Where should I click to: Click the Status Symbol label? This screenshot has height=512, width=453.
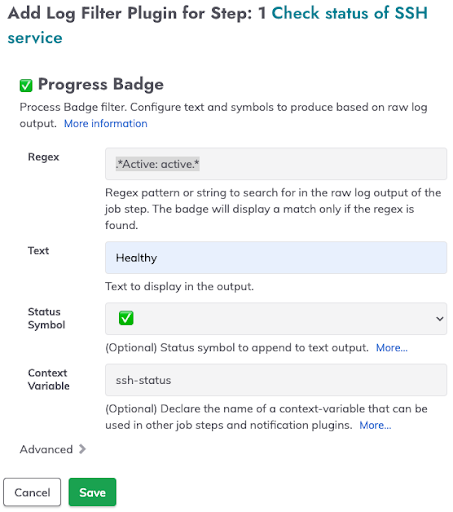pyautogui.click(x=46, y=318)
